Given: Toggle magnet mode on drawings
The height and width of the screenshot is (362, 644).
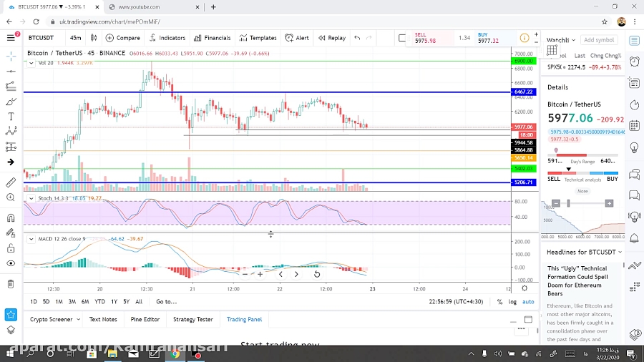Looking at the screenshot, I should pos(11,217).
